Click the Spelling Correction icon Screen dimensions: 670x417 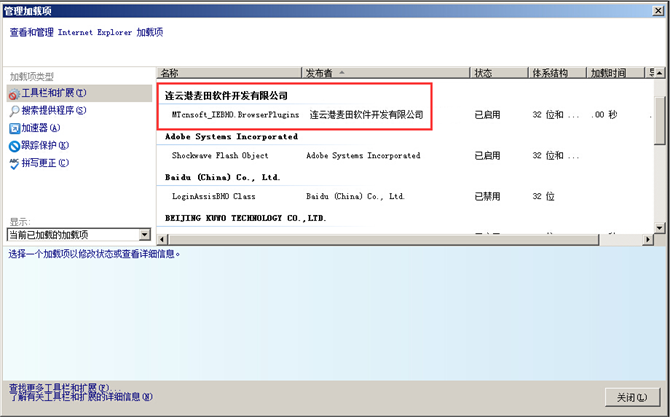(x=14, y=162)
